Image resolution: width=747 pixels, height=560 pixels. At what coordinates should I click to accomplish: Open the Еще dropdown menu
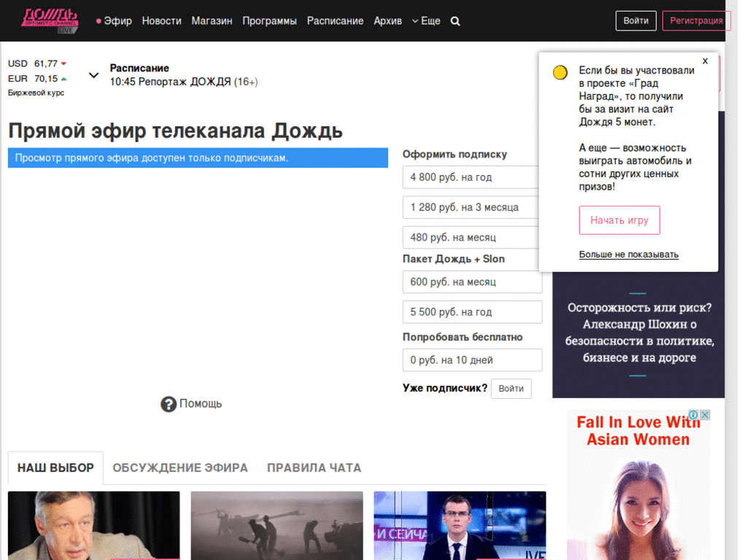(426, 21)
